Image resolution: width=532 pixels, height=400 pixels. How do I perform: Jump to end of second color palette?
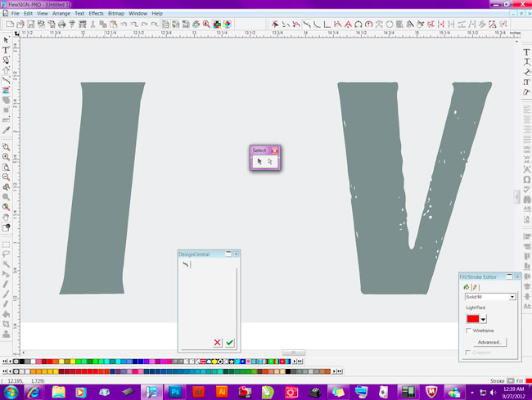(340, 371)
